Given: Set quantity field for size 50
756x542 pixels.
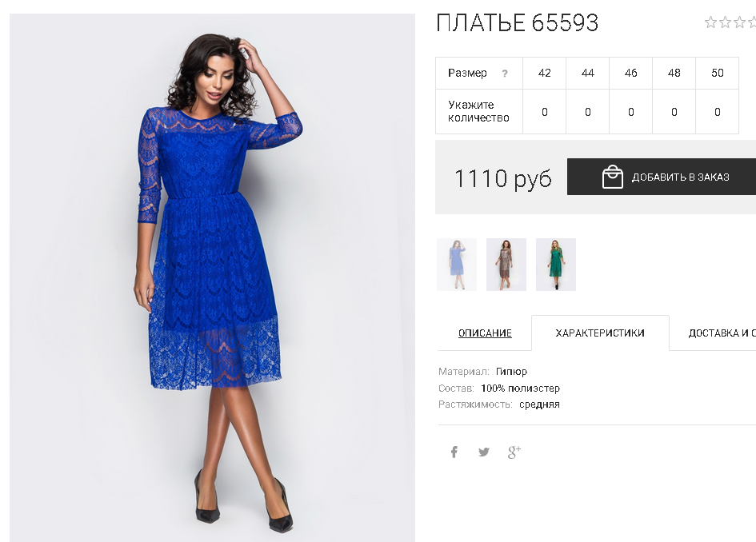Looking at the screenshot, I should pos(718,112).
